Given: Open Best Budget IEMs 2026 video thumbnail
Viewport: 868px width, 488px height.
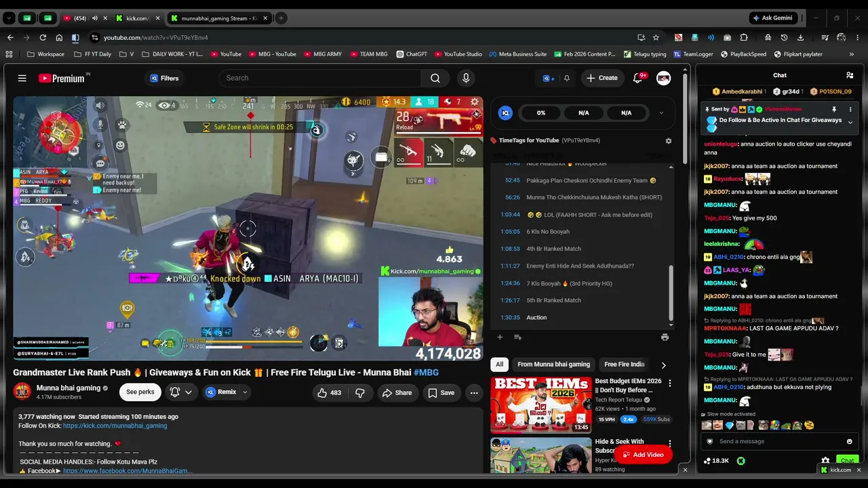Looking at the screenshot, I should pos(541,405).
